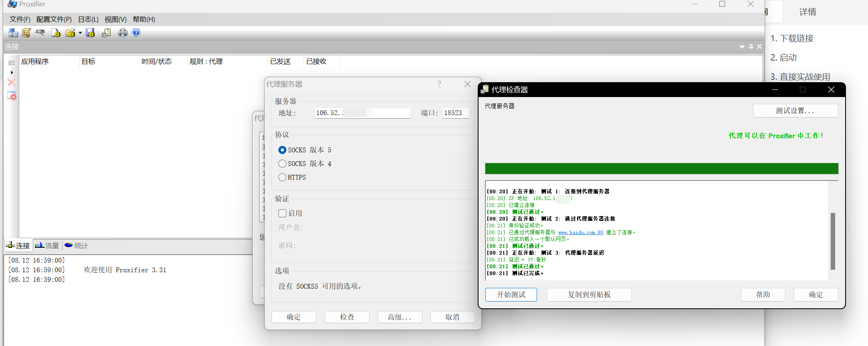The width and height of the screenshot is (868, 346).
Task: Click the Proxy Checker title bar icon
Action: 485,89
